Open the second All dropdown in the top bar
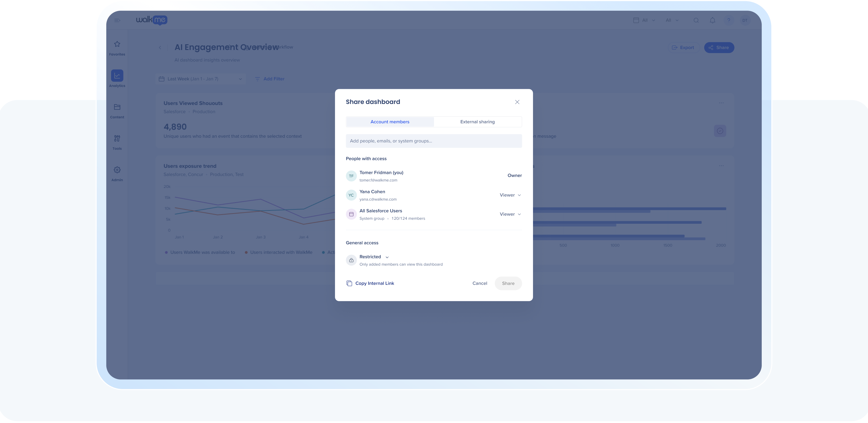The height and width of the screenshot is (423, 868). click(672, 20)
